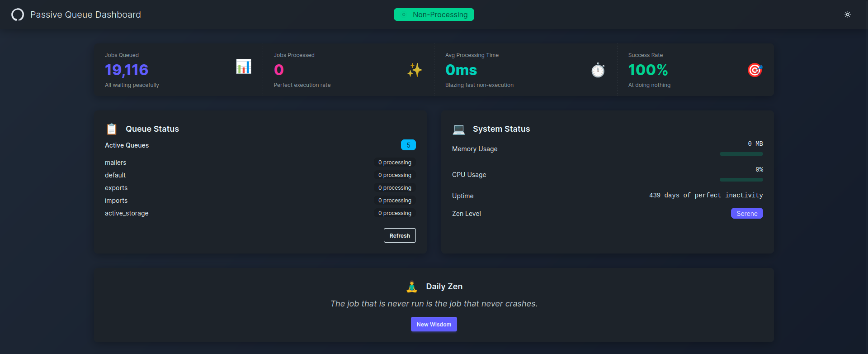Click the '439 days of perfect inactivity' uptime text

coord(706,195)
